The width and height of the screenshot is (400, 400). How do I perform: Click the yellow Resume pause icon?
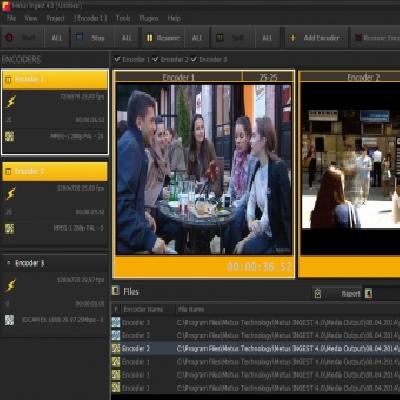[x=149, y=38]
